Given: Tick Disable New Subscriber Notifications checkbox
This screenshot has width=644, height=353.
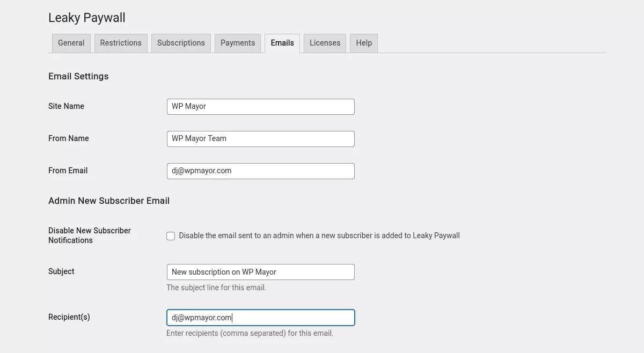Looking at the screenshot, I should click(x=171, y=236).
